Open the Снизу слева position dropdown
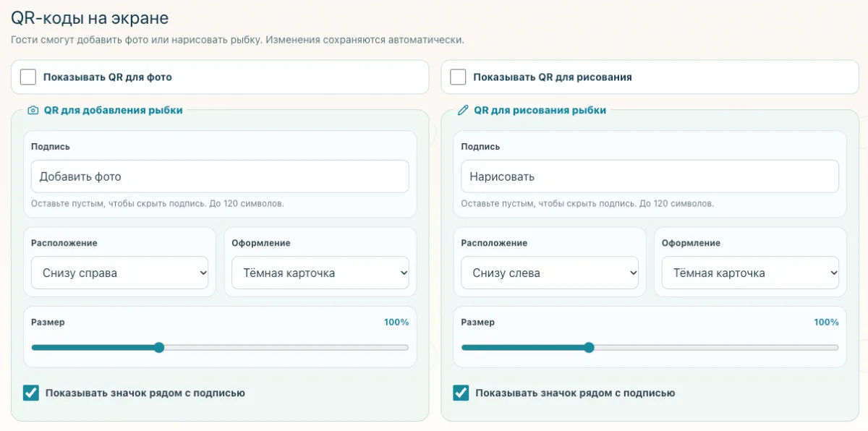The width and height of the screenshot is (868, 431). coord(550,273)
